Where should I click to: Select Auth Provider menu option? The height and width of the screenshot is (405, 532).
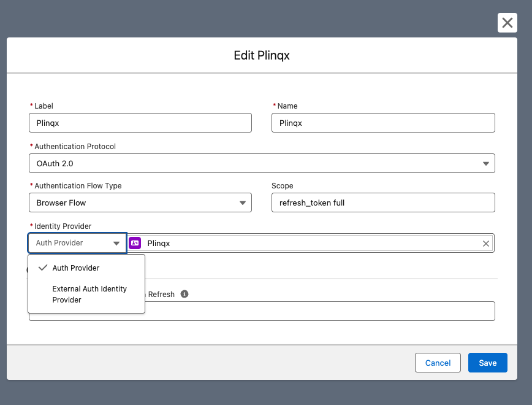tap(86, 268)
